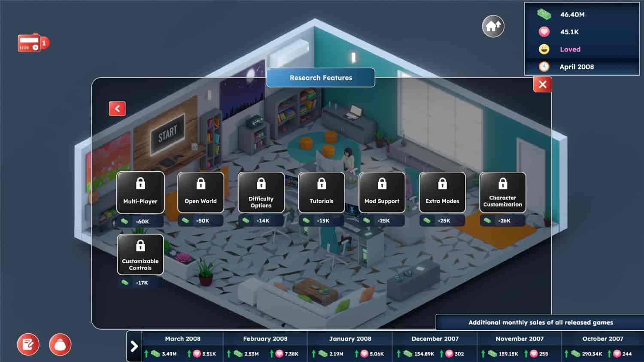Open the radio notifications icon
The width and height of the screenshot is (644, 362).
(x=29, y=42)
